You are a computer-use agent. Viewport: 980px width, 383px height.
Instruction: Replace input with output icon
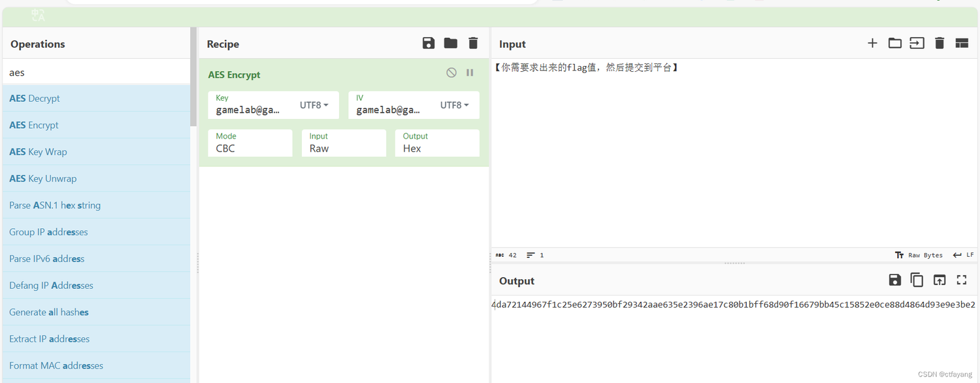tap(939, 280)
